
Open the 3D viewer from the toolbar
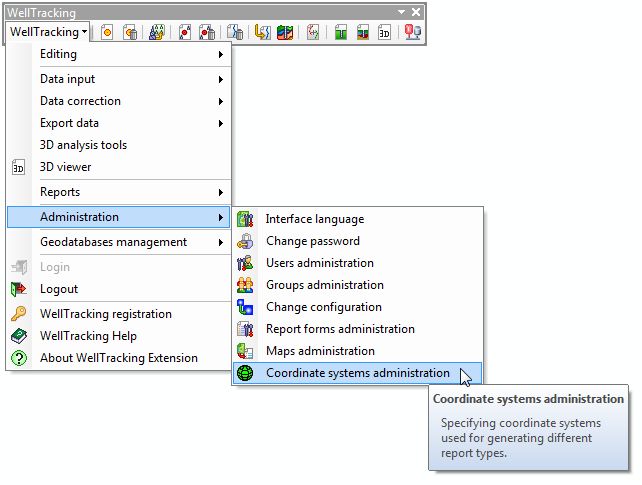coord(384,32)
